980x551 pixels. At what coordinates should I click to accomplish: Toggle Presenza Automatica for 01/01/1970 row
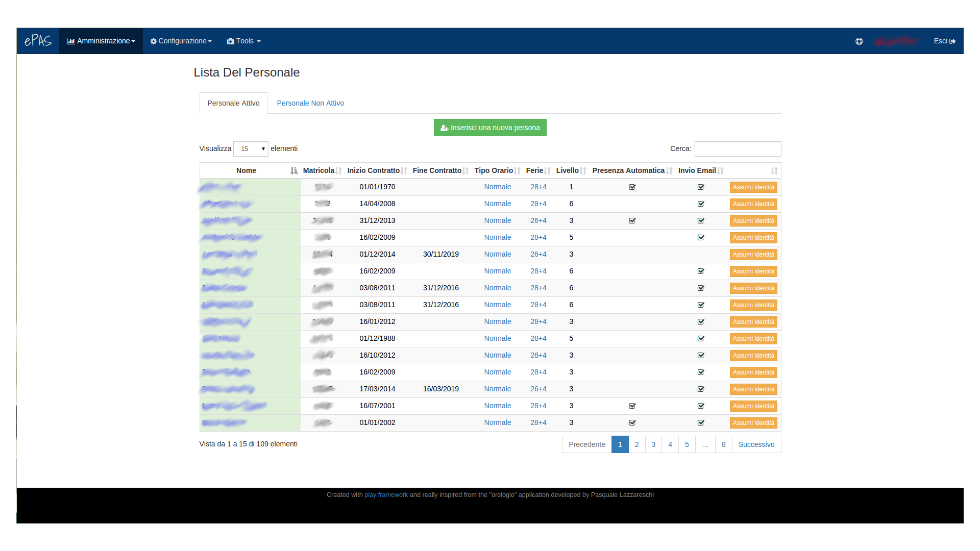tap(632, 187)
